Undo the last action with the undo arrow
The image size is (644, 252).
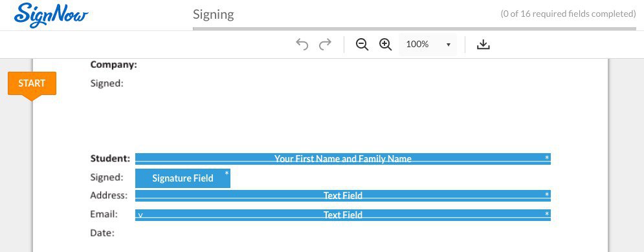[302, 44]
